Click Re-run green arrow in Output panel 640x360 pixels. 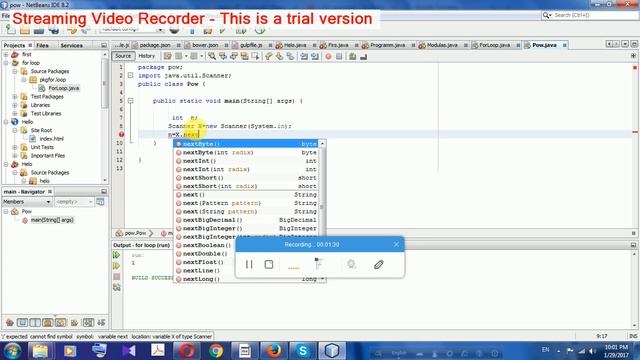(116, 255)
